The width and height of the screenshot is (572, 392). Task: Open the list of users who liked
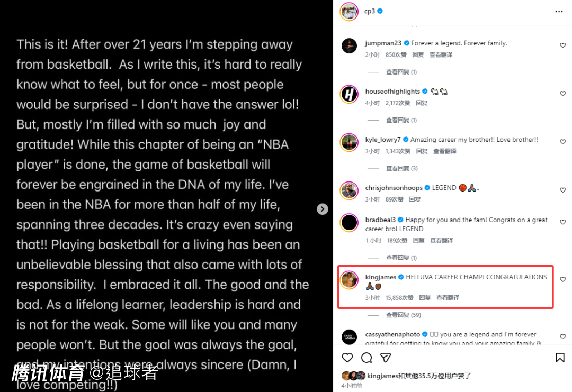pos(419,376)
